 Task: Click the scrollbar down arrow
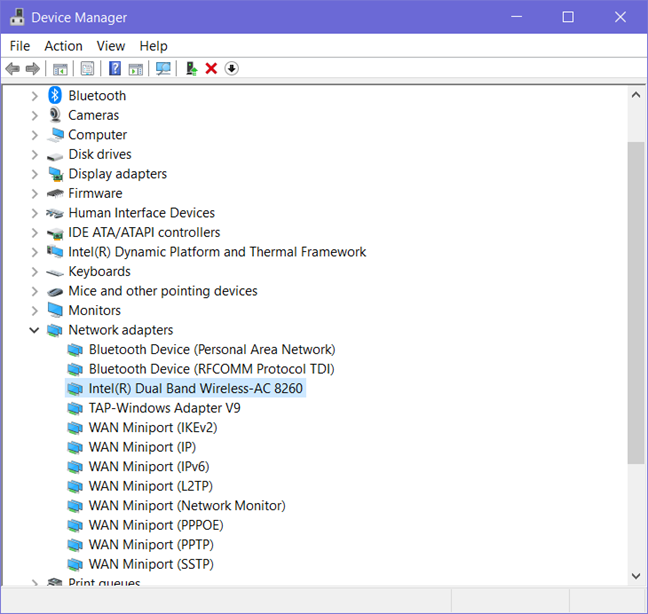tap(636, 576)
